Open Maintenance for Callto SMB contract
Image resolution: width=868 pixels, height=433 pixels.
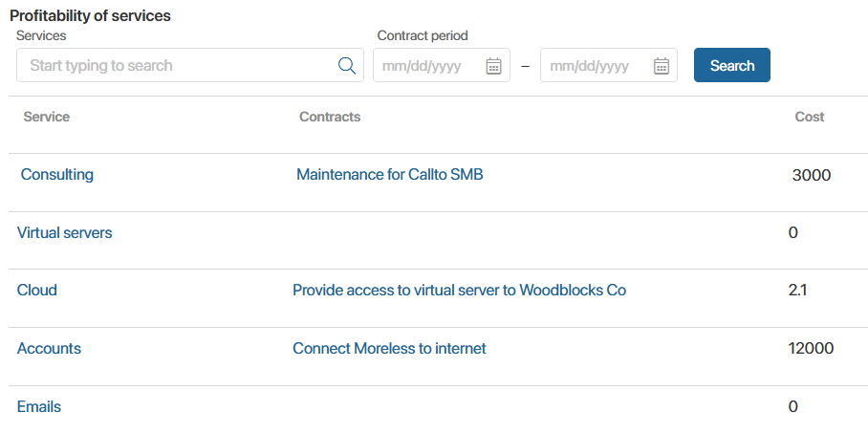pyautogui.click(x=390, y=174)
